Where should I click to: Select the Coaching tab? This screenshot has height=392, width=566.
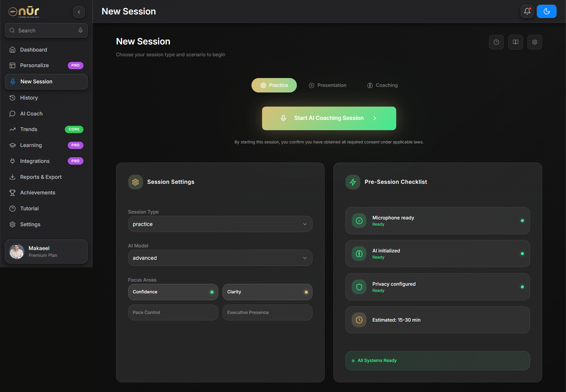pos(382,85)
